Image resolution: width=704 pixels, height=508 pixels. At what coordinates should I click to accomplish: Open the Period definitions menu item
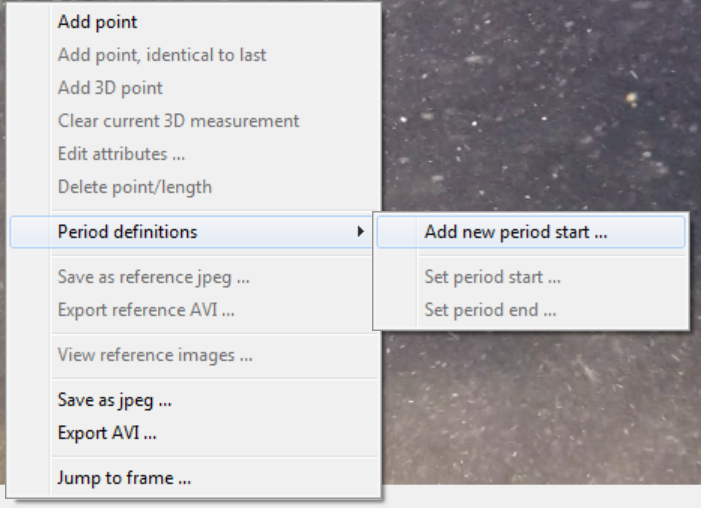[x=128, y=232]
